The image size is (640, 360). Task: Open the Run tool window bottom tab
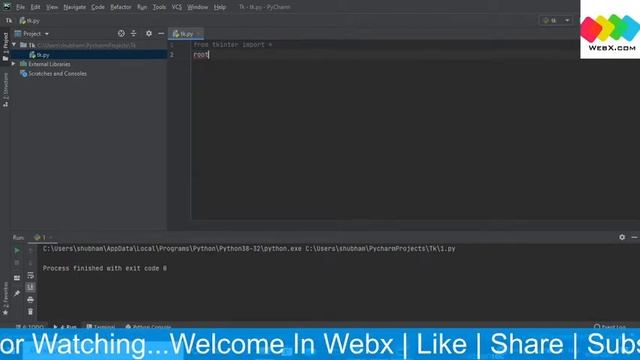coord(65,327)
